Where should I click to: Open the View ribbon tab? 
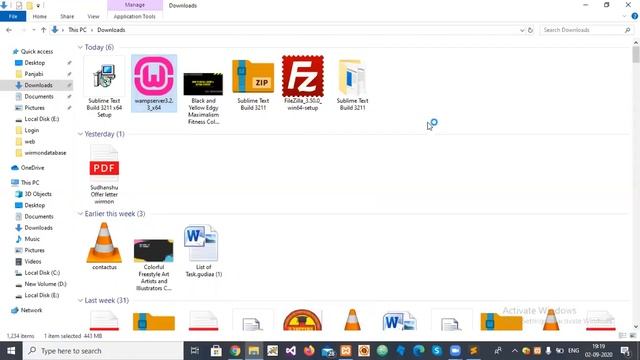pyautogui.click(x=93, y=16)
